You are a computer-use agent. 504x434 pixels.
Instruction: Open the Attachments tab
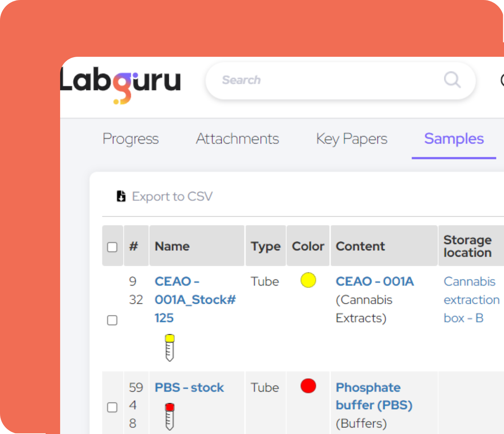[x=237, y=139]
